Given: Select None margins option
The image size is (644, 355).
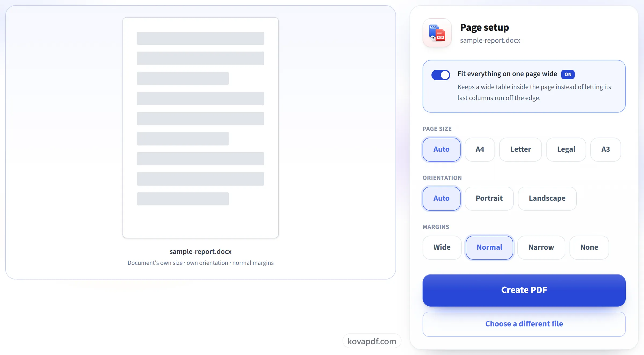Looking at the screenshot, I should [x=589, y=247].
